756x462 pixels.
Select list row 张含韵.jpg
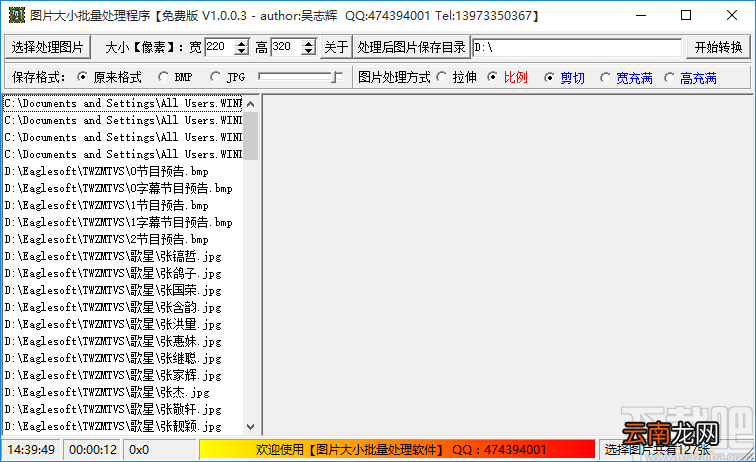coord(123,307)
